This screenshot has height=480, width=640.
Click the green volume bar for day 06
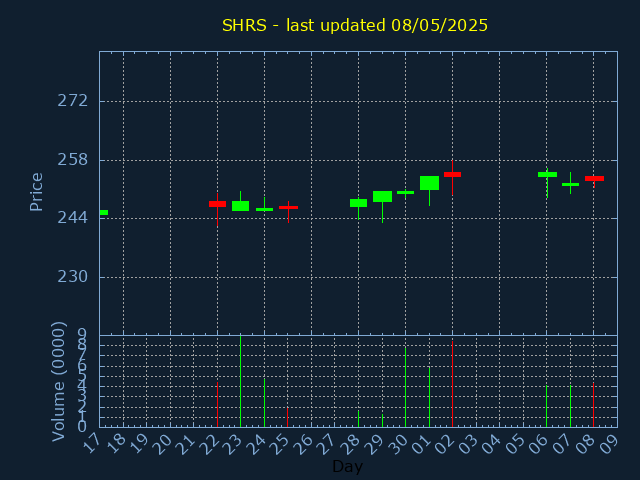(547, 406)
